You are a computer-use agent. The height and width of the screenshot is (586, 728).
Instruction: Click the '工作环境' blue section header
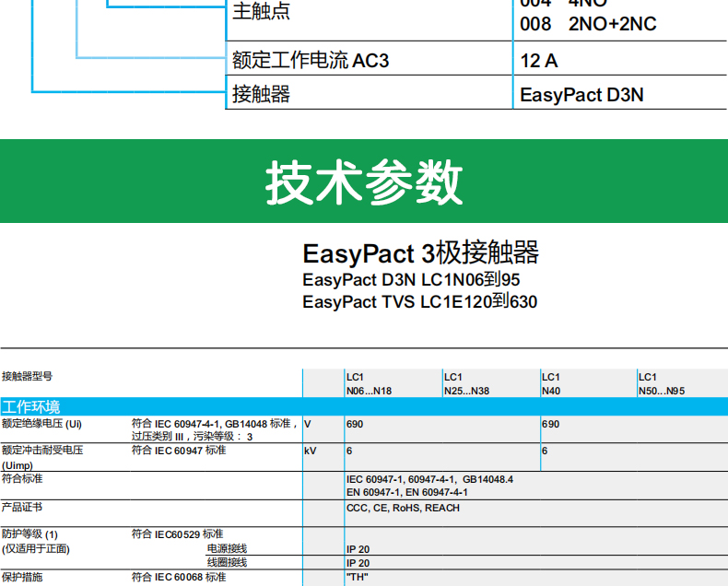click(364, 406)
